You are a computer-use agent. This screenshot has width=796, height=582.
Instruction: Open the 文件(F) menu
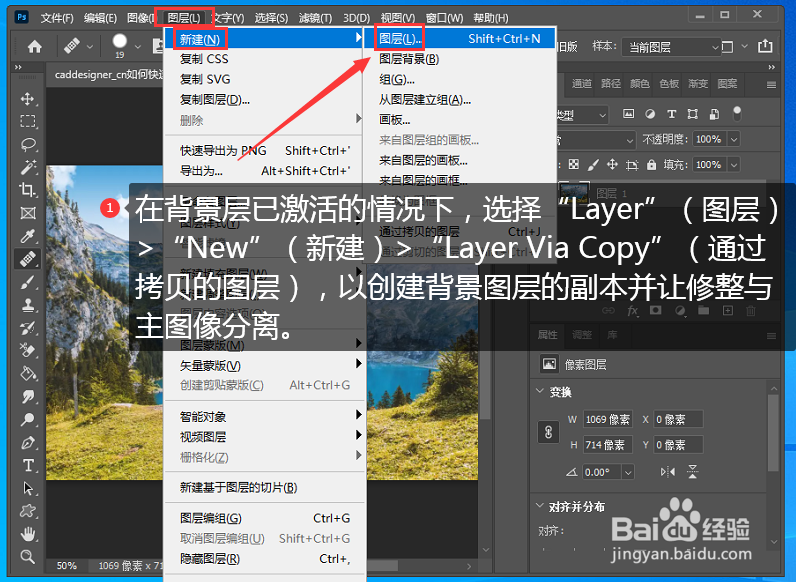point(57,18)
